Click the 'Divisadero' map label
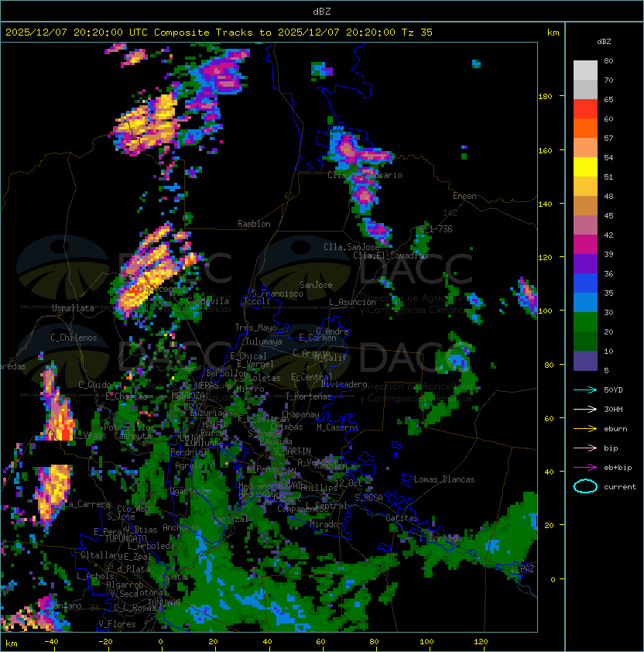 tap(344, 384)
